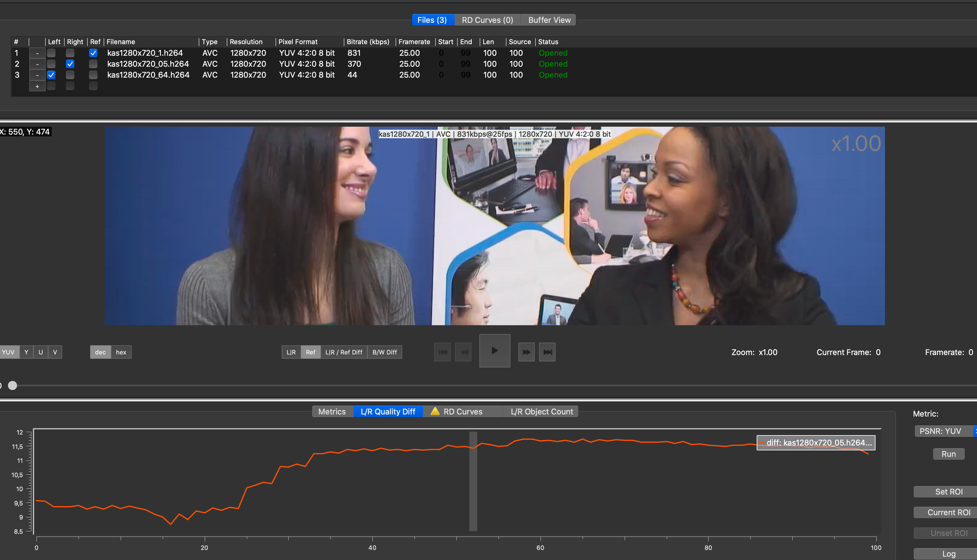Add a new file with plus button
This screenshot has height=560, width=977.
[x=37, y=86]
